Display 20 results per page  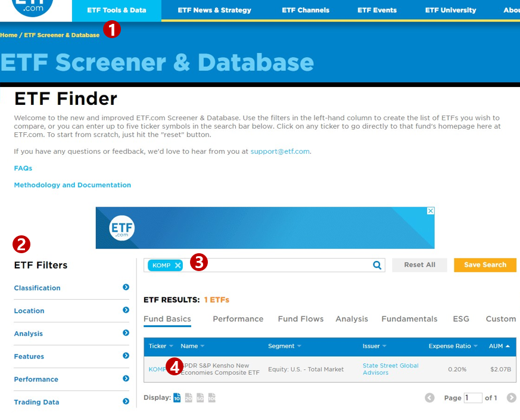point(189,397)
